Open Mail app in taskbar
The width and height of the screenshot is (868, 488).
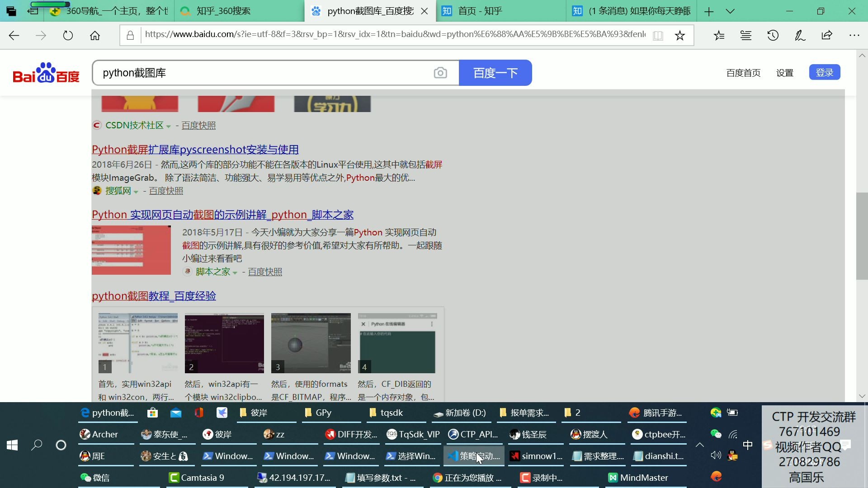tap(176, 413)
